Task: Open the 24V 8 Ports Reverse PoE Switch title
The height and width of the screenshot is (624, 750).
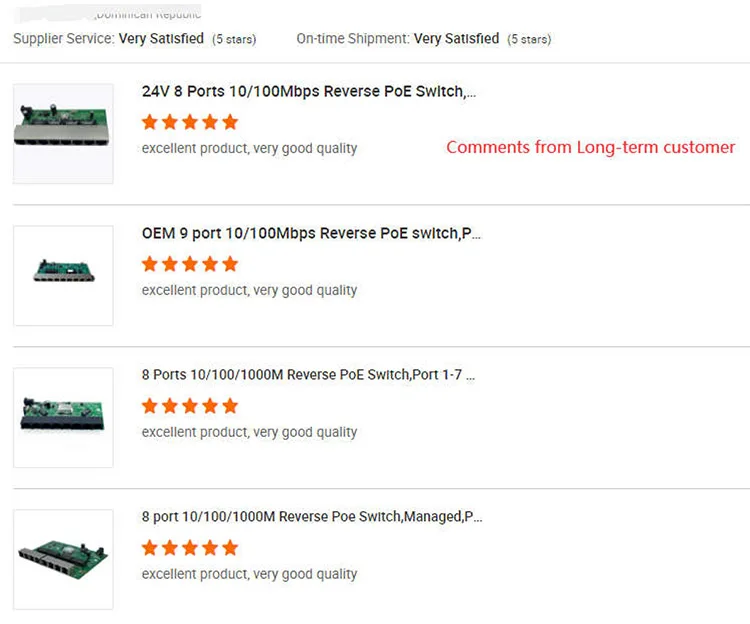Action: point(309,92)
